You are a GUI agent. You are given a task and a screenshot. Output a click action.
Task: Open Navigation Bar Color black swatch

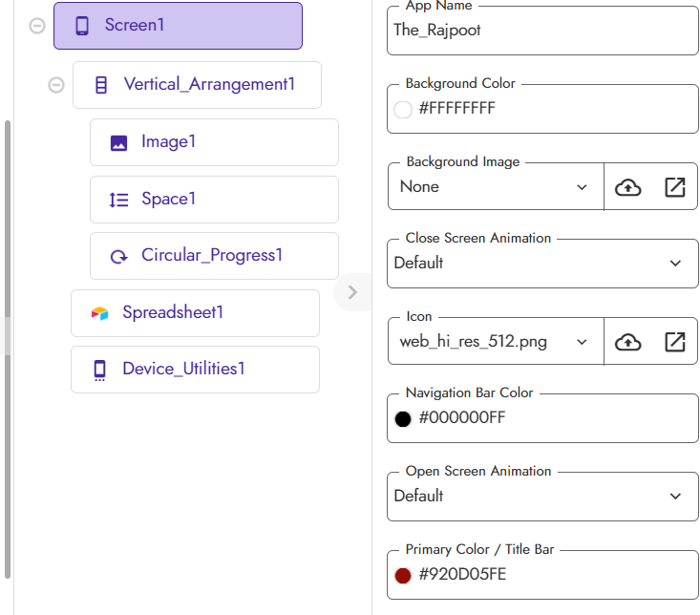403,419
